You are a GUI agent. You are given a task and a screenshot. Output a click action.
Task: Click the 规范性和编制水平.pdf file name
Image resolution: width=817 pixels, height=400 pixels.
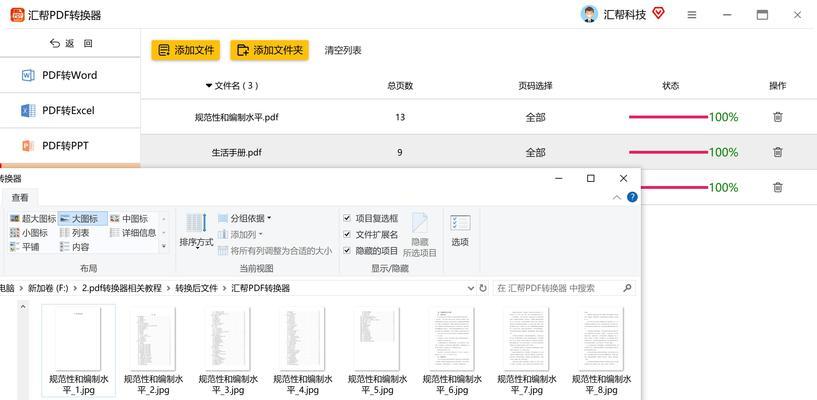click(237, 117)
